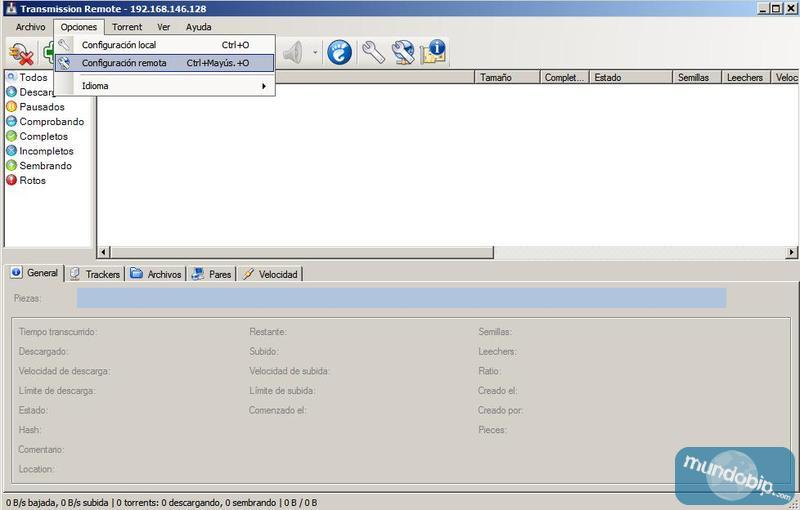
Task: Select the Sembrando filter
Action: (x=45, y=166)
